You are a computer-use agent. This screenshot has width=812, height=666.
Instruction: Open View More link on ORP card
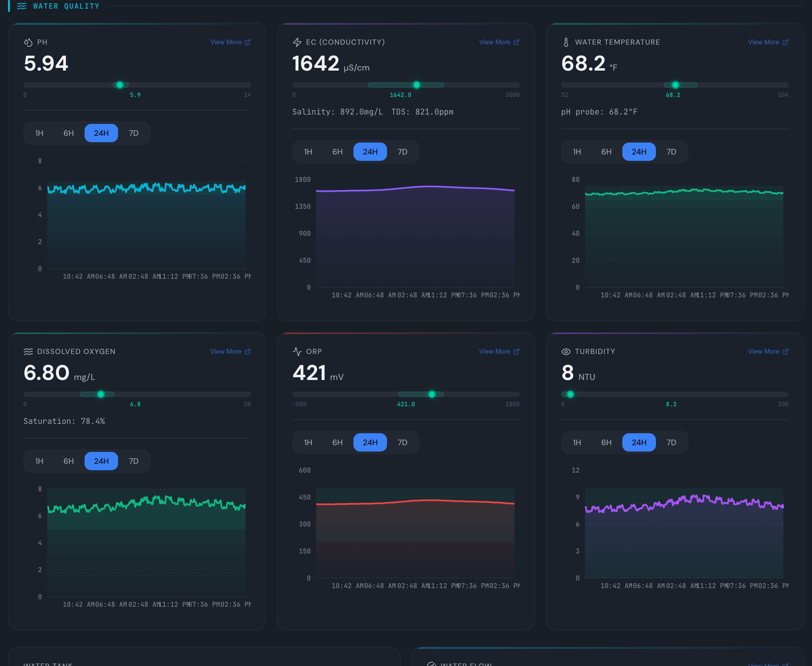[x=499, y=351]
